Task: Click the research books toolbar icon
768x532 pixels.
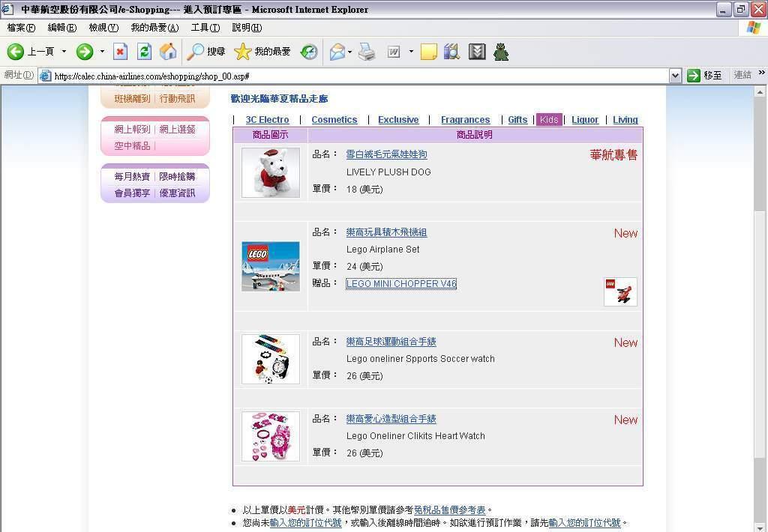Action: click(451, 52)
